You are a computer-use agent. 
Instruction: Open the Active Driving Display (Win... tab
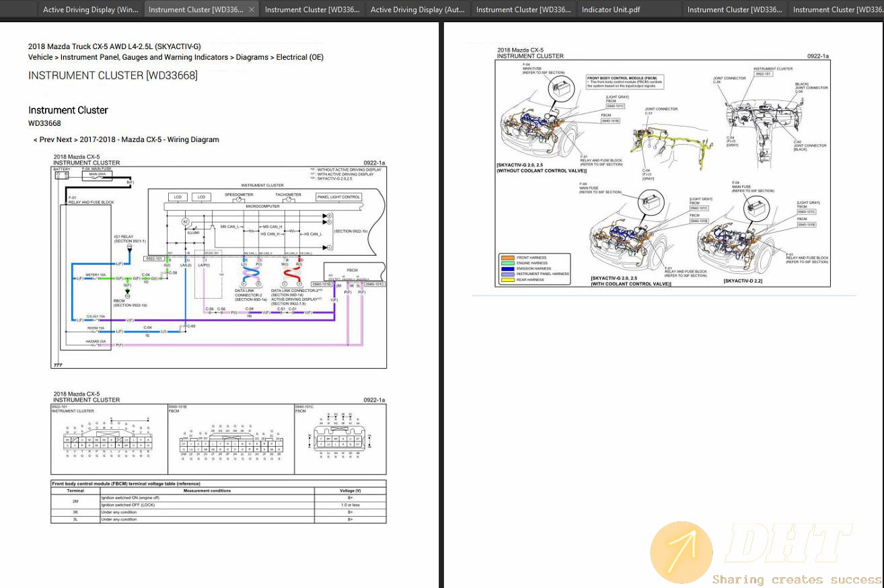91,9
